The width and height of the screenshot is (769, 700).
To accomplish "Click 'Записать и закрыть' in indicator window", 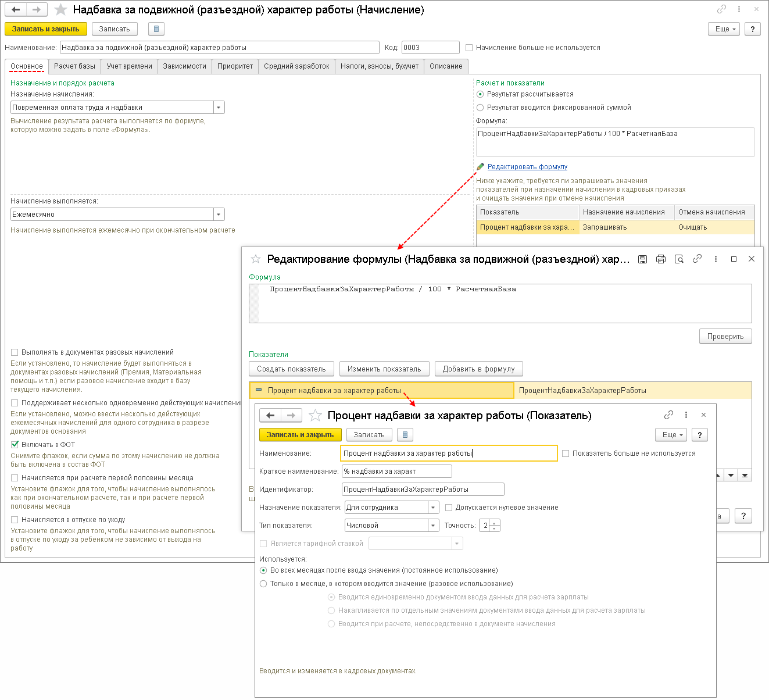I will click(301, 434).
